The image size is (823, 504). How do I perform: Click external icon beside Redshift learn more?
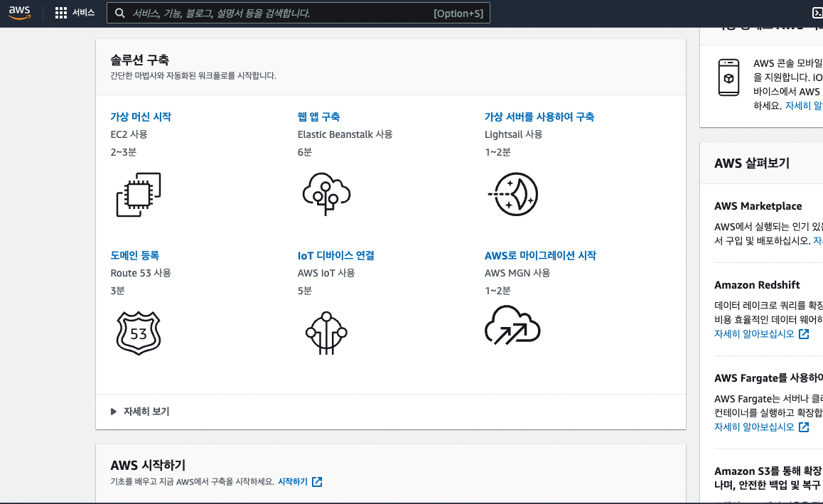(804, 334)
